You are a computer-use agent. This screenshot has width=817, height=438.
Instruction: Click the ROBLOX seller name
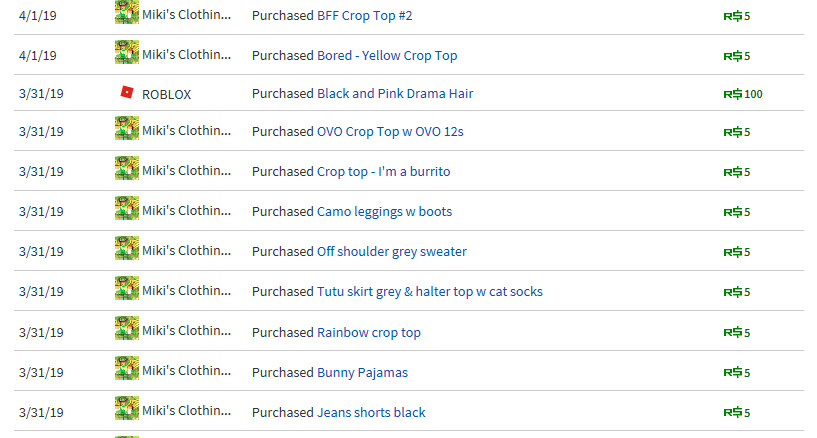coord(167,95)
